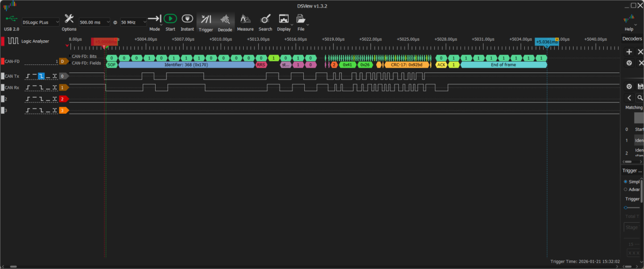Add a decoder with plus icon
The image size is (644, 269).
[x=629, y=52]
